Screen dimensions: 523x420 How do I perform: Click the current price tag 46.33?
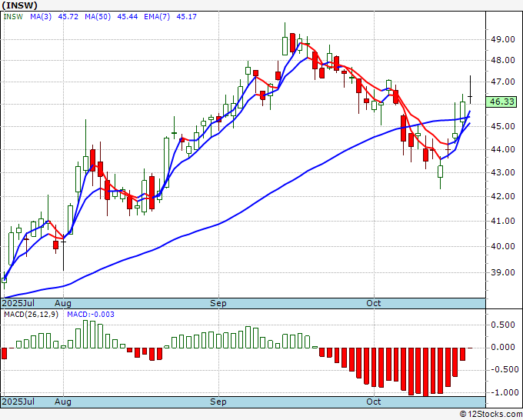501,102
